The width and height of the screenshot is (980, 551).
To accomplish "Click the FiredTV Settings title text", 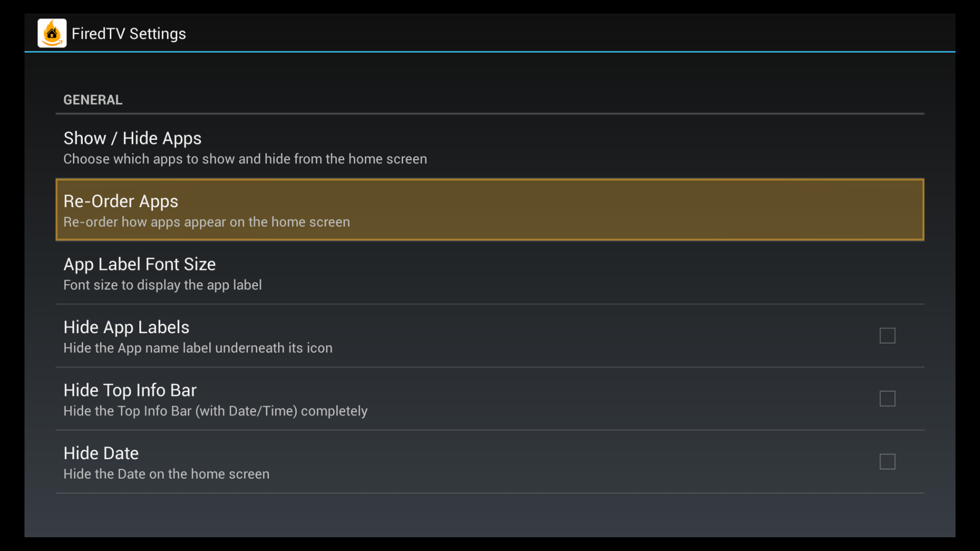I will tap(129, 34).
